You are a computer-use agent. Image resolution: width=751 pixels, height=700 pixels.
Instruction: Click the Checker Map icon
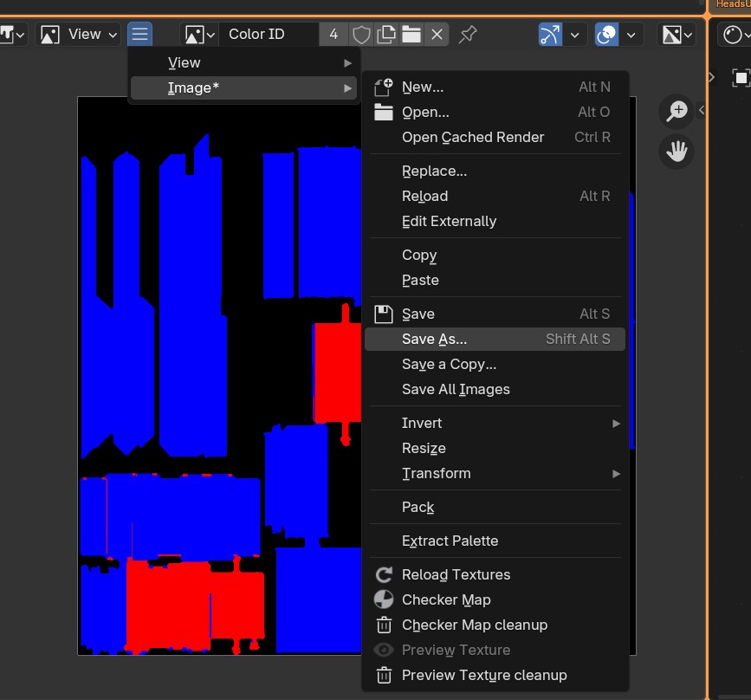(384, 600)
